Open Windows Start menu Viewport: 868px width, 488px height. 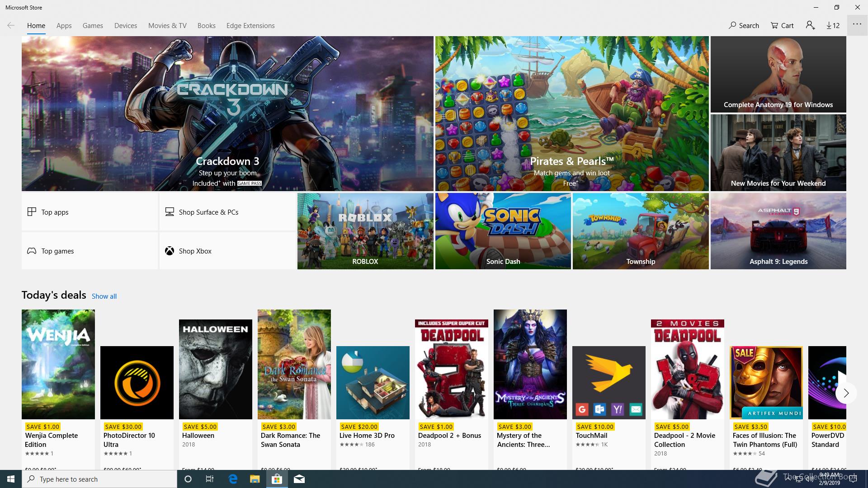pyautogui.click(x=11, y=479)
